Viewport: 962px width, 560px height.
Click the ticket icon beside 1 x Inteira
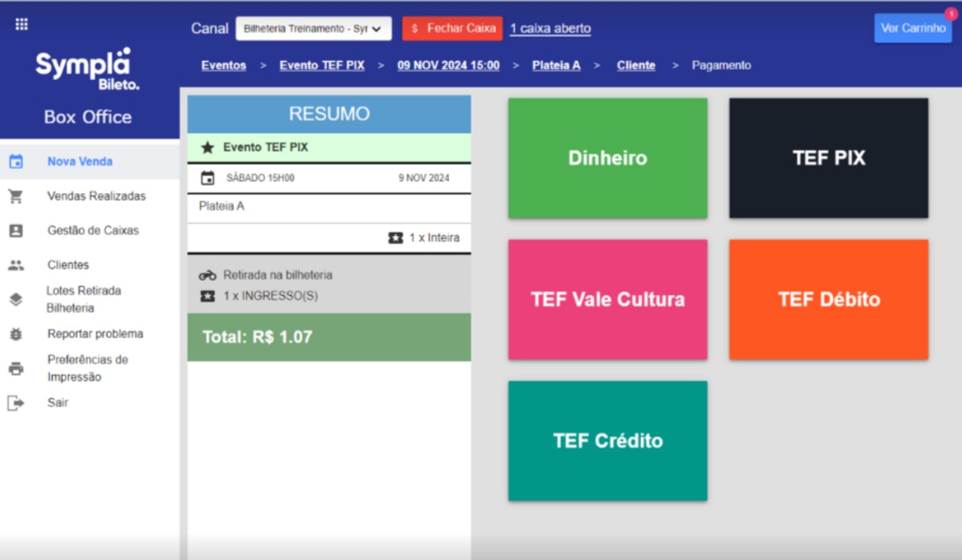(395, 238)
